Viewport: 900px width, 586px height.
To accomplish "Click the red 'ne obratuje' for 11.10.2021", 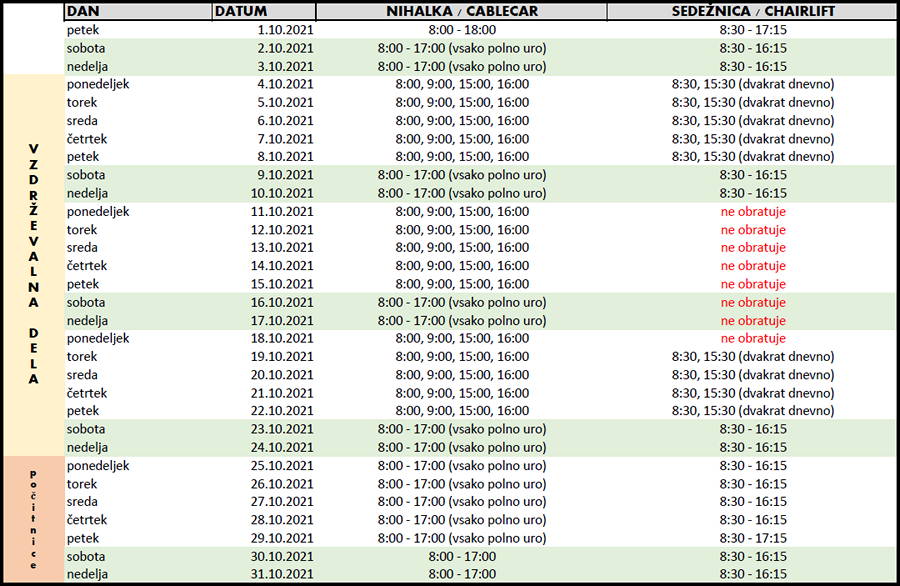I will point(752,212).
